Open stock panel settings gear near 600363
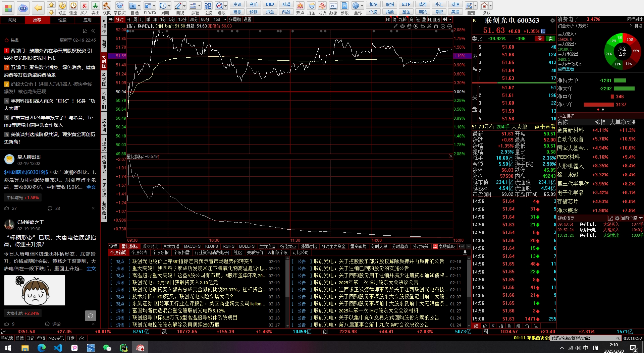 (x=552, y=20)
